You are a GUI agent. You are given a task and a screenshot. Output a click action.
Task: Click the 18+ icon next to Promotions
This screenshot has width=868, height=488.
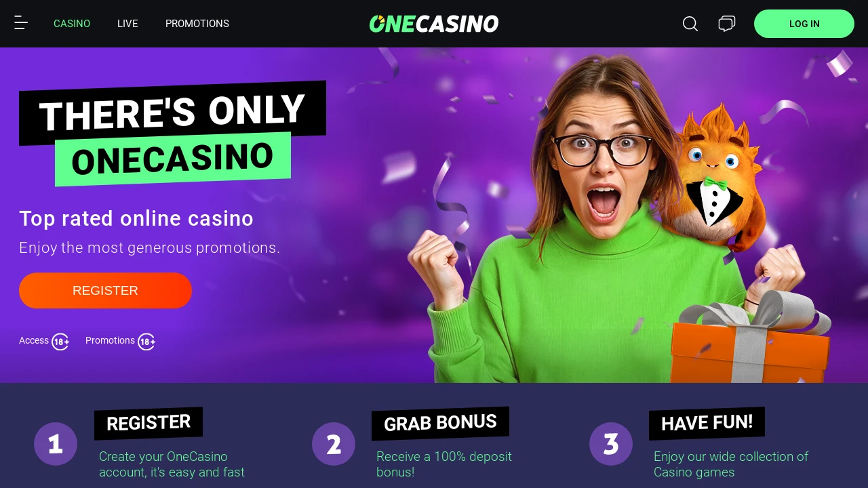pyautogui.click(x=146, y=342)
